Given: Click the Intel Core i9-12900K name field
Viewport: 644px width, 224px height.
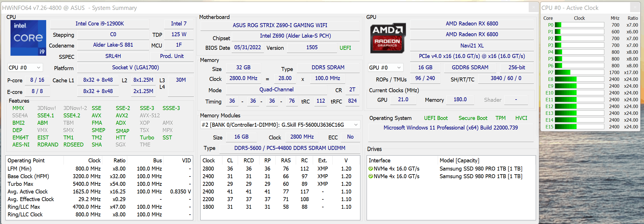Looking at the screenshot, I should point(100,24).
